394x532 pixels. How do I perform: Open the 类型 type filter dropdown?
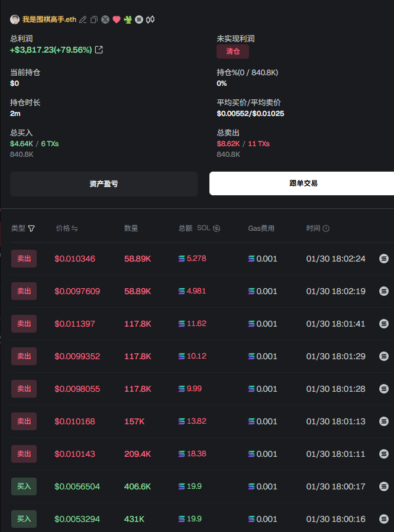[31, 228]
